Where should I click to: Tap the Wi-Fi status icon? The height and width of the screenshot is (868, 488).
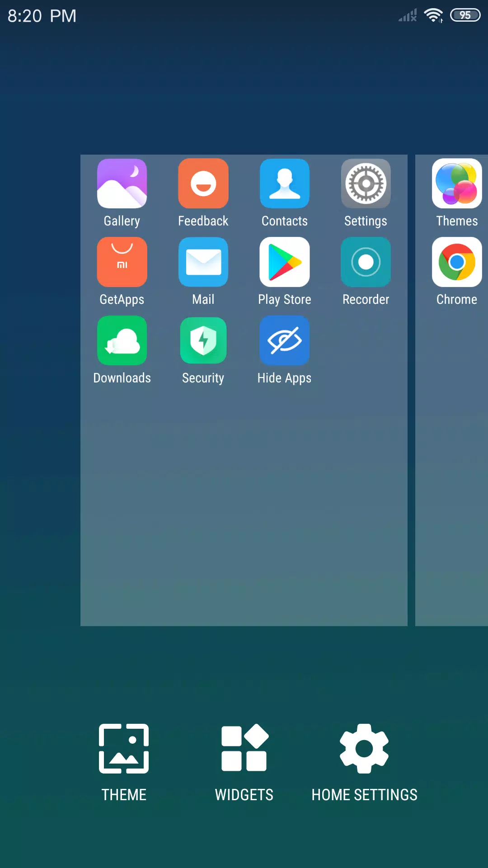pos(433,15)
